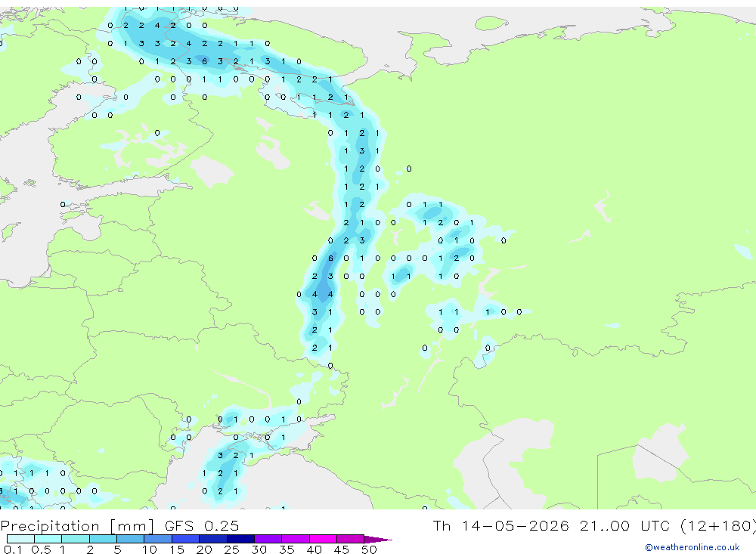Select the 5 to 10 mm legend color
Screen dimensions: 756x554
(131, 539)
